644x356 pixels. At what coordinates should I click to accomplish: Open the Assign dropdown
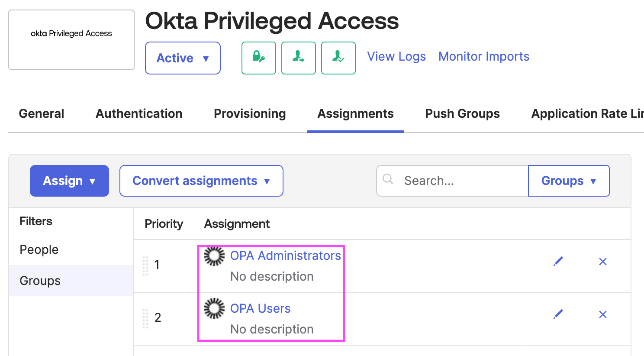point(69,181)
